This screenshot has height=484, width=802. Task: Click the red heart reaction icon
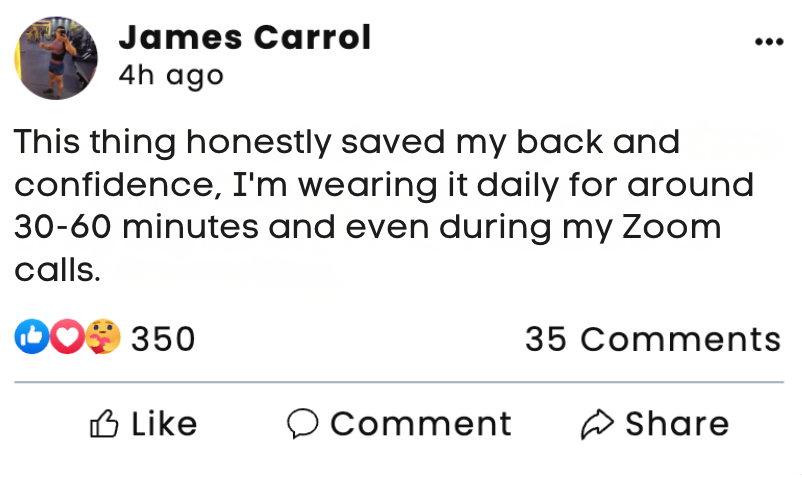(67, 338)
